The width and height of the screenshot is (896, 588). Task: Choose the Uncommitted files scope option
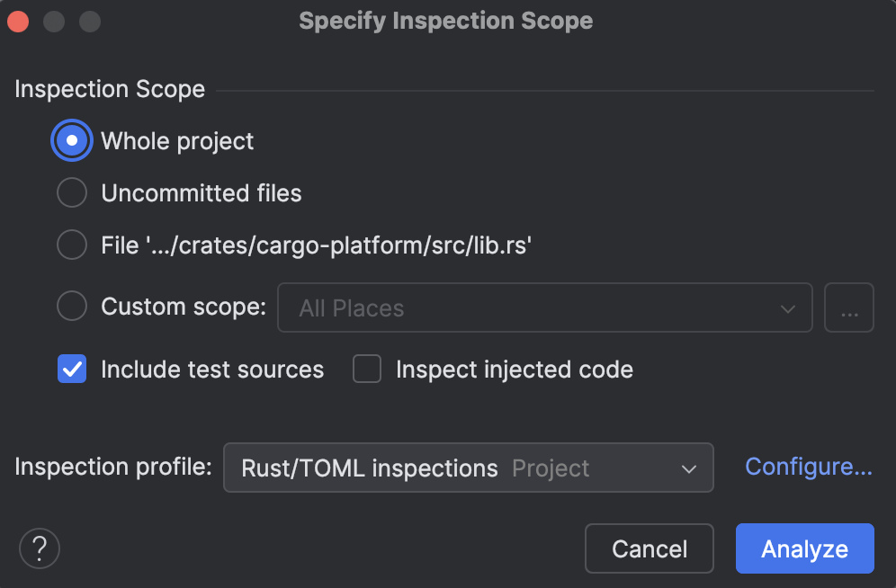72,193
